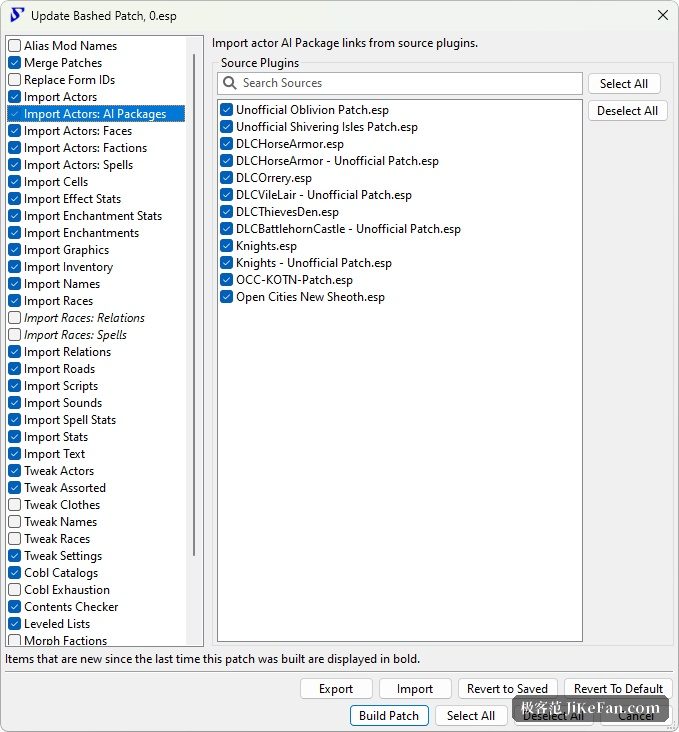Select the Import Stats row
Image resolution: width=679 pixels, height=732 pixels.
[96, 437]
